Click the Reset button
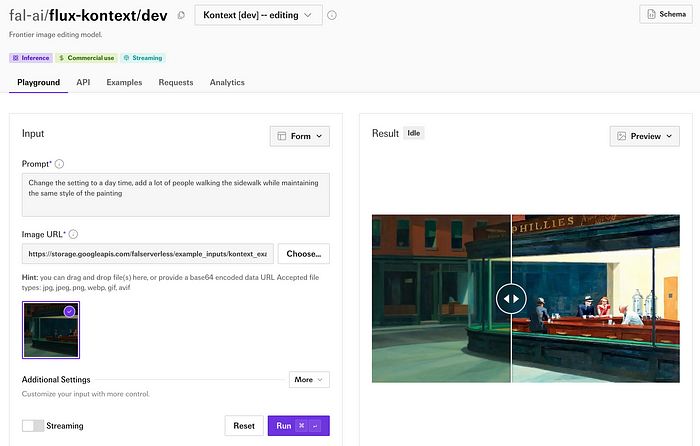 pos(244,426)
